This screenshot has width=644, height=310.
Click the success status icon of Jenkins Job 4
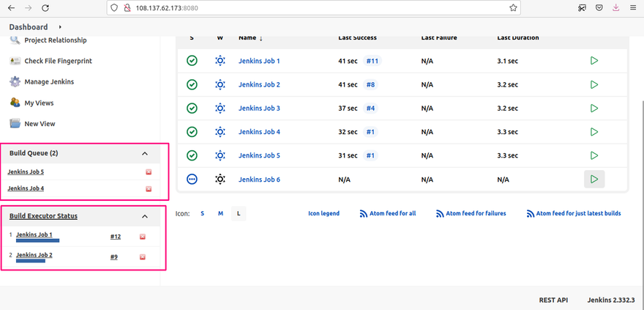[192, 132]
